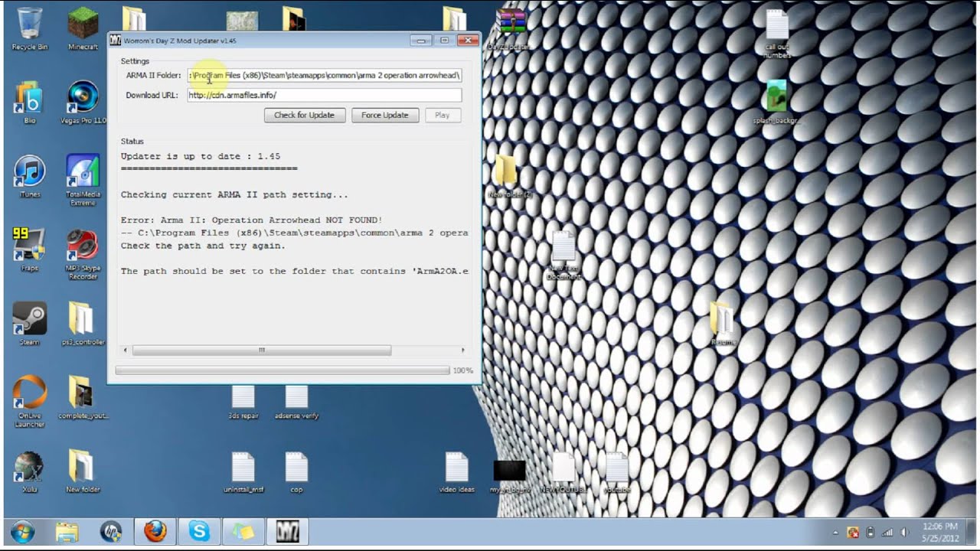Open the Sticky Notes taskbar item
Image resolution: width=980 pixels, height=551 pixels.
tap(243, 531)
